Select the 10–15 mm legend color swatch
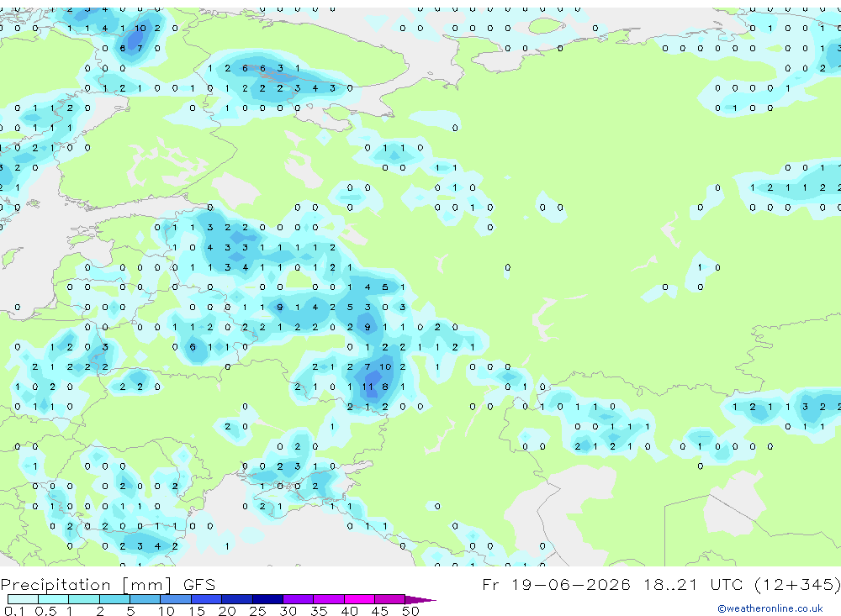 tap(176, 599)
